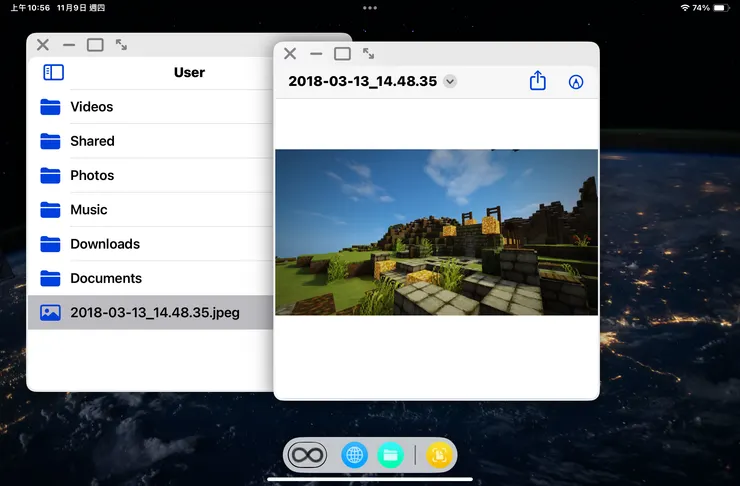Click the Photos folder icon
The height and width of the screenshot is (486, 740).
pyautogui.click(x=50, y=176)
